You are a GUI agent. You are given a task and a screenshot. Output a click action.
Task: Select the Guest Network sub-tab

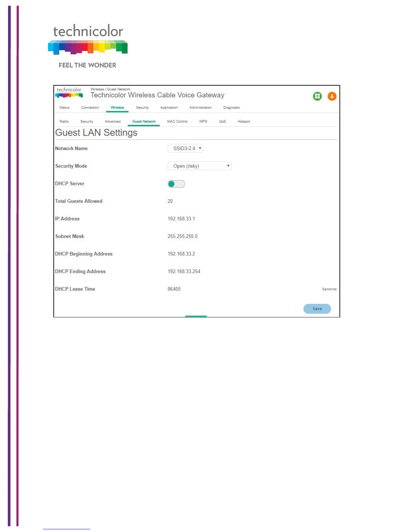click(144, 122)
